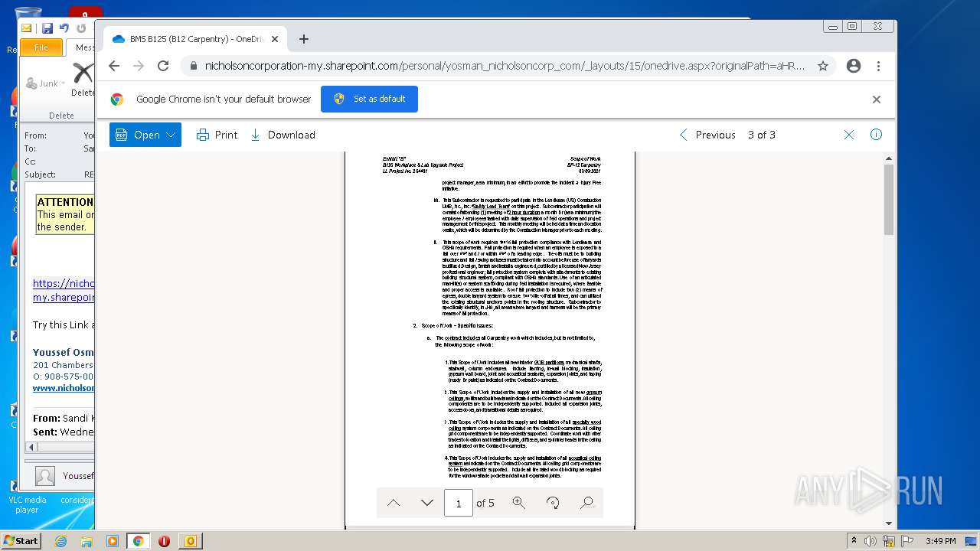The height and width of the screenshot is (551, 980).
Task: Open the Windows Start menu
Action: (x=21, y=541)
